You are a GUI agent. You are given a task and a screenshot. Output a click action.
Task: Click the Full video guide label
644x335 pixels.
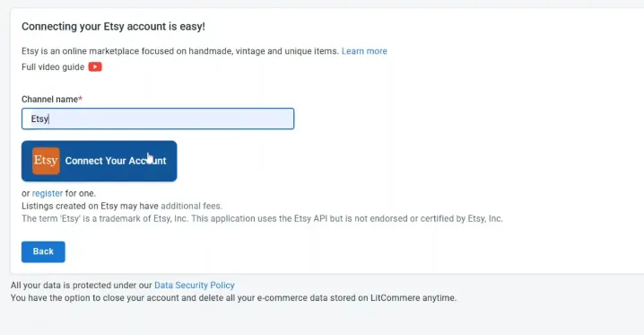[53, 67]
